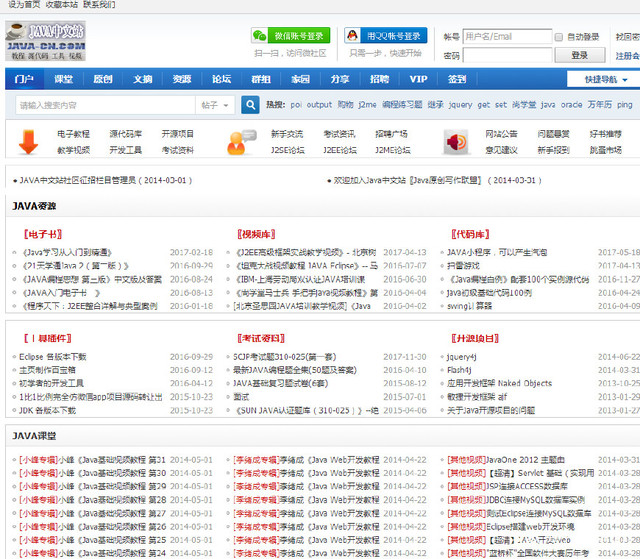This screenshot has height=559, width=640.
Task: Click the green WeChat login icon
Action: [259, 35]
